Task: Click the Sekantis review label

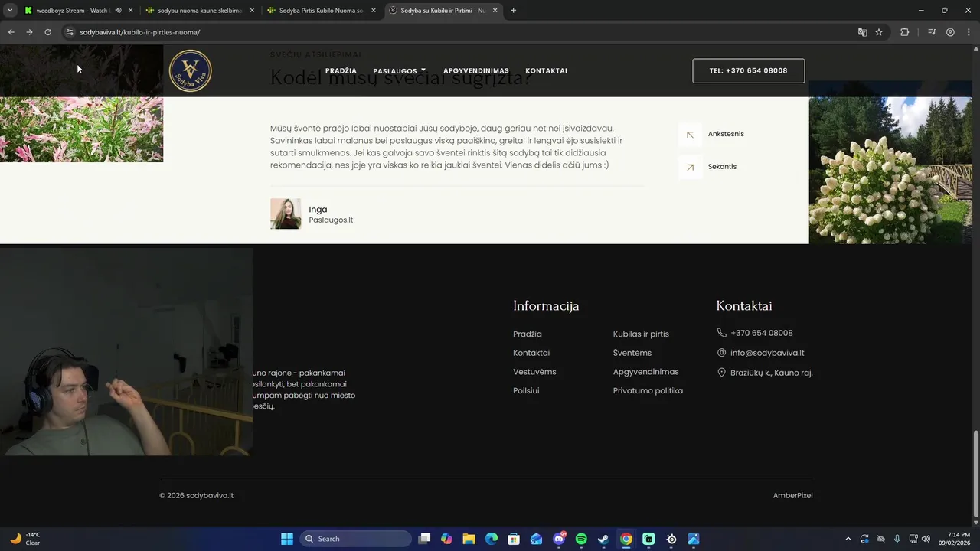Action: pyautogui.click(x=722, y=167)
